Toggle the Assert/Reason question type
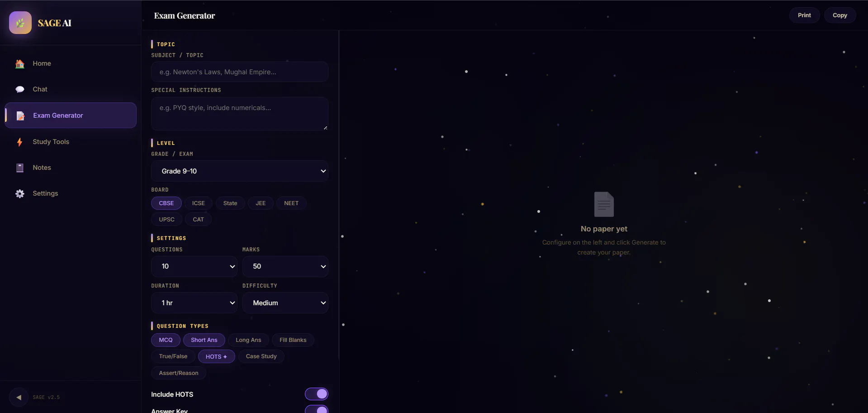Screen dimensions: 868x413 coord(179,373)
